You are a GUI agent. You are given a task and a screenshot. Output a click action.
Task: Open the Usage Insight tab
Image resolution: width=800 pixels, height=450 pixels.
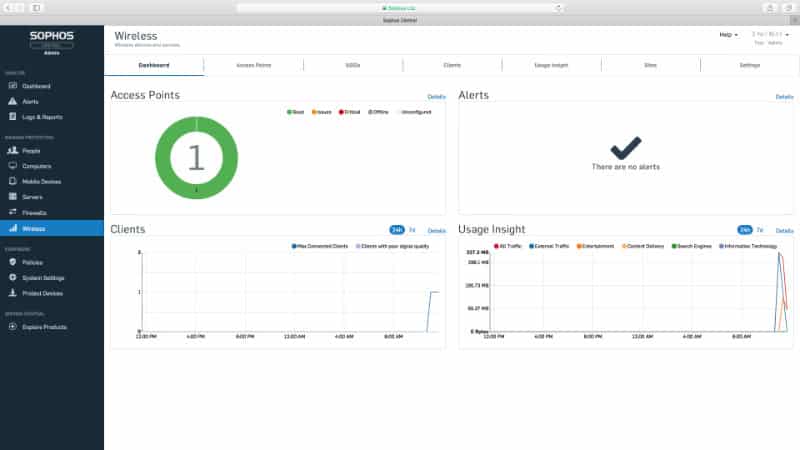[x=551, y=65]
